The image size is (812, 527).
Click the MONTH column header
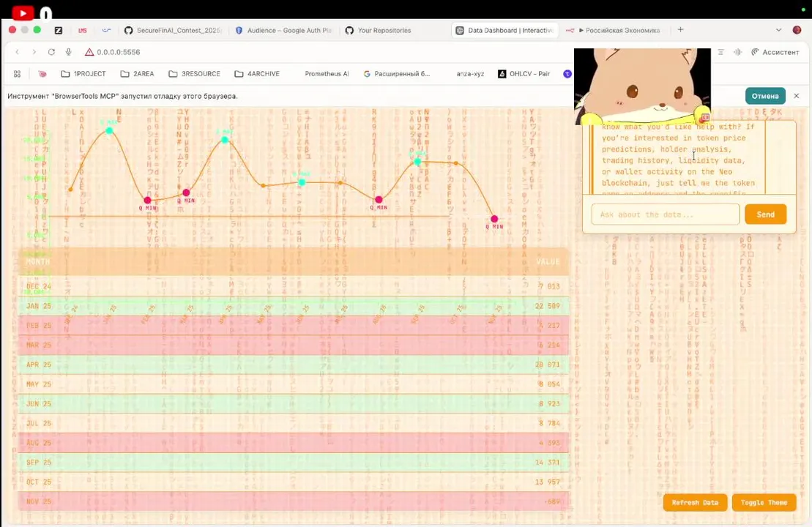(38, 261)
